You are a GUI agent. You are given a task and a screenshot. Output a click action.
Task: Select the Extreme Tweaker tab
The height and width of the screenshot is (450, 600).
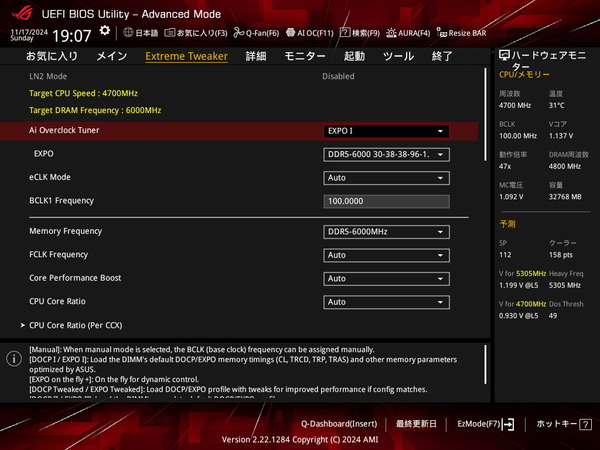point(186,56)
